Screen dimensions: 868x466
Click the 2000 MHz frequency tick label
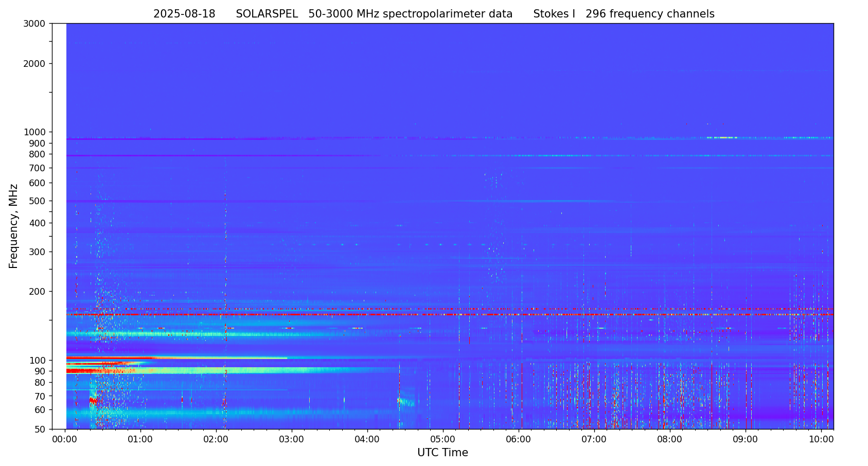(34, 64)
